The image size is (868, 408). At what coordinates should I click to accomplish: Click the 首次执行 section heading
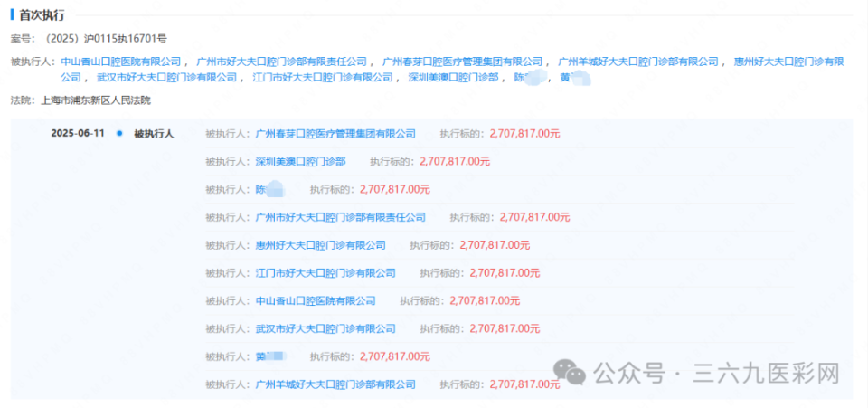coord(42,15)
